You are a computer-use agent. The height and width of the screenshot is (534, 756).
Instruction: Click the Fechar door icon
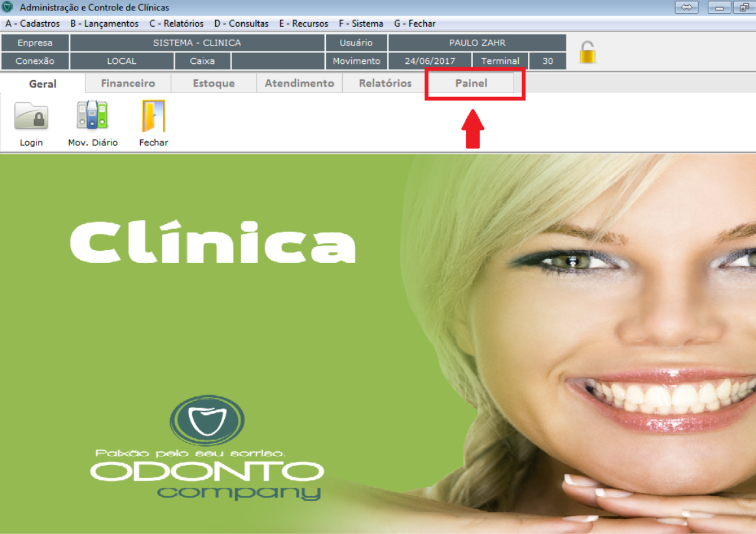pos(153,116)
